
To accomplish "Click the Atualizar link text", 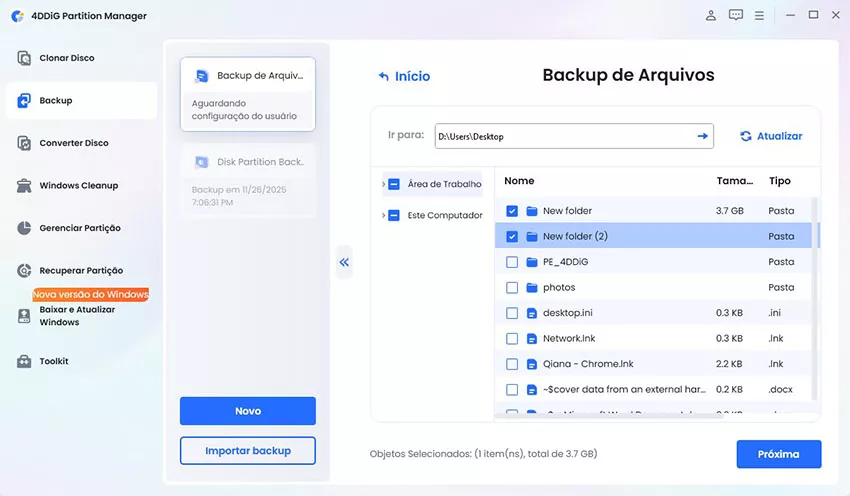I will [x=780, y=136].
